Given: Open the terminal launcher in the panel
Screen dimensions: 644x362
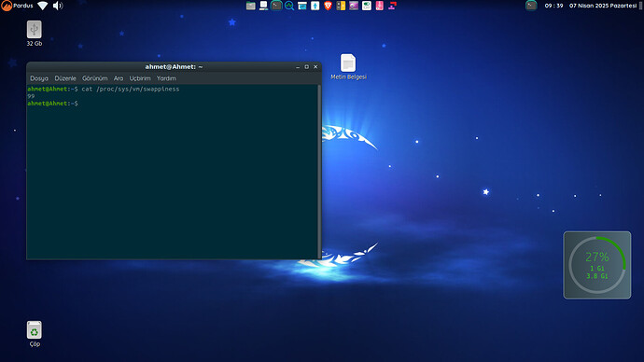Looking at the screenshot, I should 276,6.
